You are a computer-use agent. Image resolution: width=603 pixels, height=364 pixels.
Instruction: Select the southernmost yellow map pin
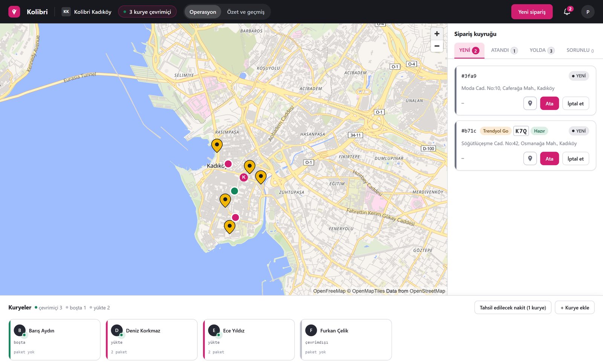click(x=230, y=227)
